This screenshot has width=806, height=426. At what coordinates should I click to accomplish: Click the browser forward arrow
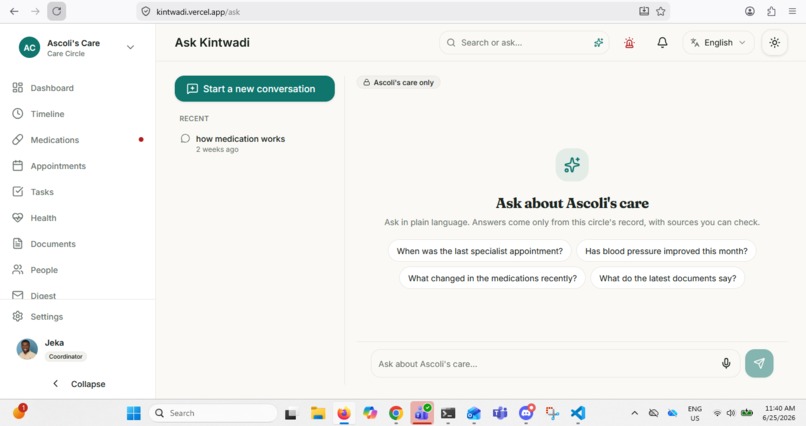point(35,11)
